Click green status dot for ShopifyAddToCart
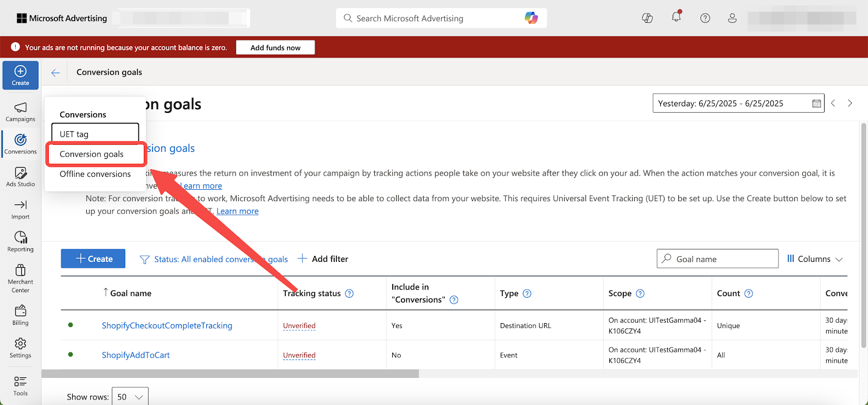The image size is (868, 405). (71, 355)
